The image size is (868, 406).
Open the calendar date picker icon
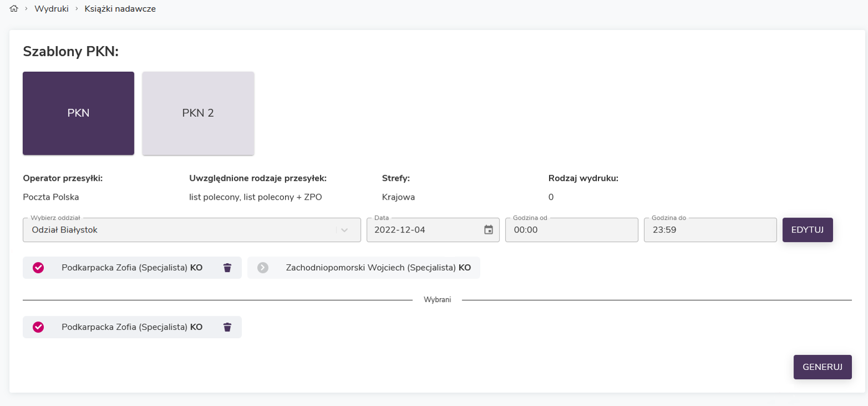click(x=488, y=230)
